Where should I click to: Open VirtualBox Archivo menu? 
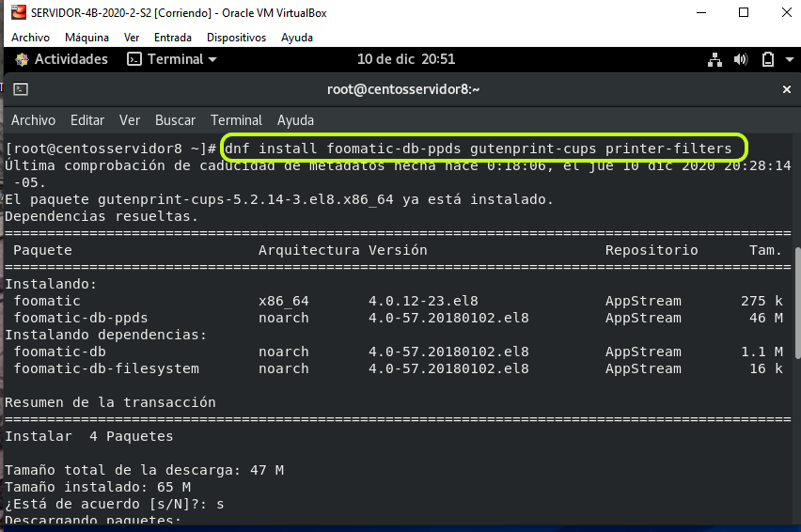pyautogui.click(x=31, y=38)
